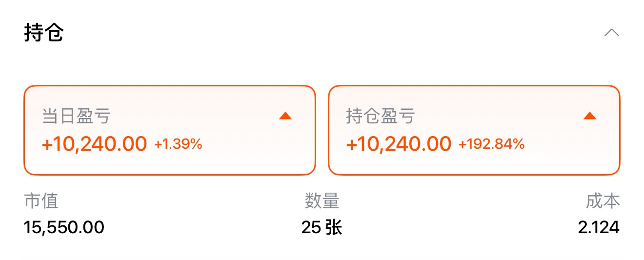The width and height of the screenshot is (644, 260).
Task: Click the 持仓盈亏 label text
Action: pos(381,116)
